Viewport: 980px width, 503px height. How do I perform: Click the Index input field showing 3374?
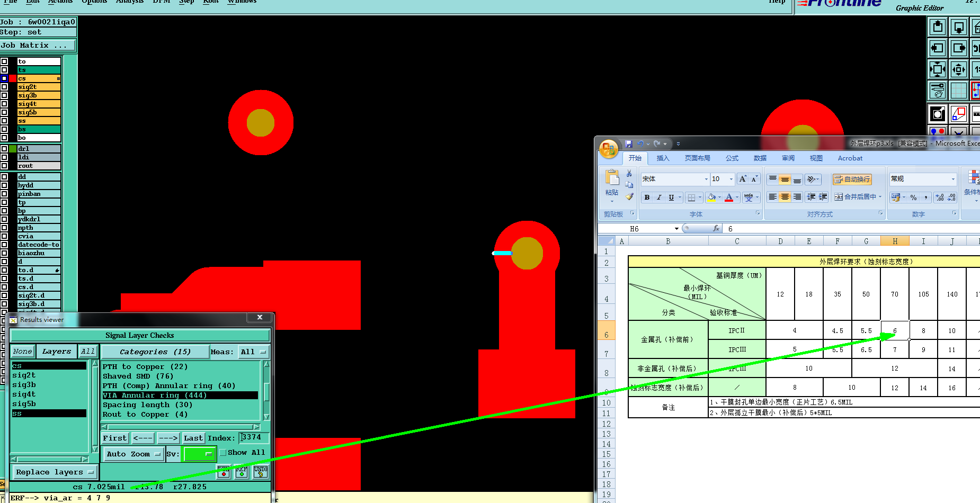coord(254,437)
